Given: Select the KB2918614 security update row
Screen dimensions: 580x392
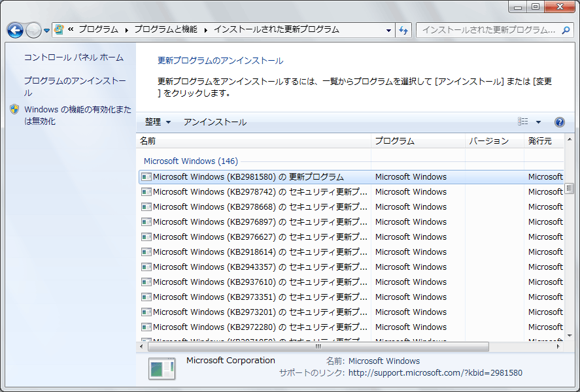Looking at the screenshot, I should (x=351, y=252).
